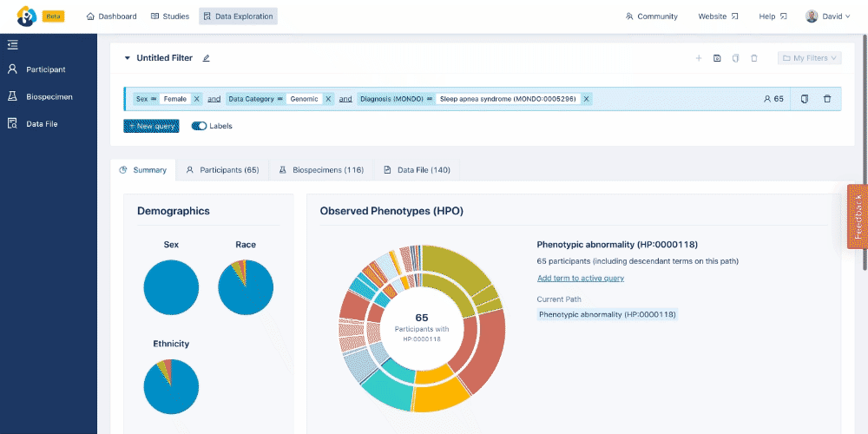Open the Help link
This screenshot has height=434, width=868.
[773, 16]
